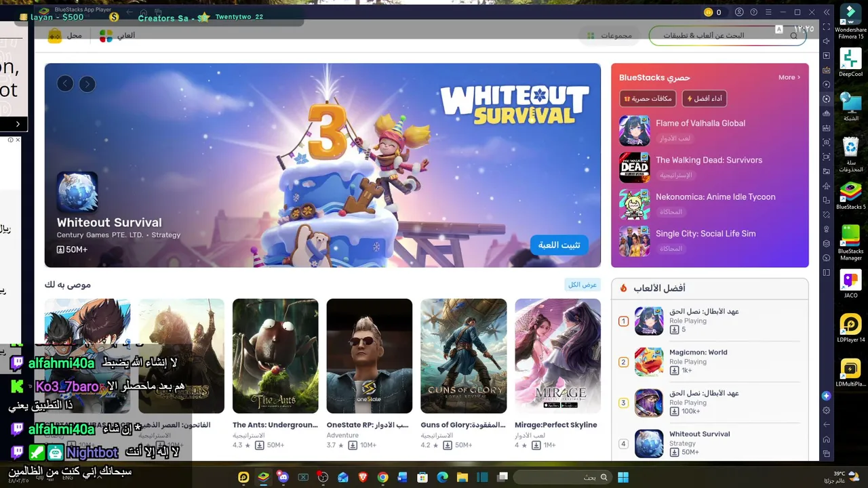This screenshot has height=488, width=868.
Task: Select the أداء أفضل better performance chip
Action: pyautogui.click(x=704, y=99)
